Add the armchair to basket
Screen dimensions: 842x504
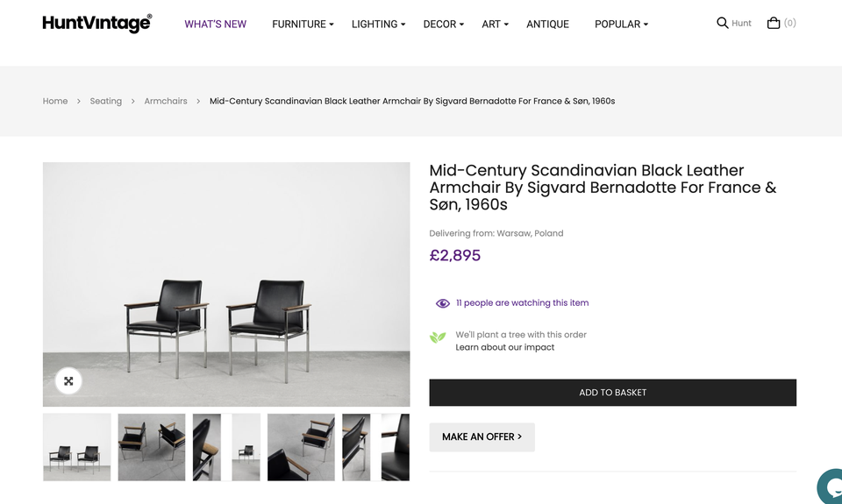[612, 393]
